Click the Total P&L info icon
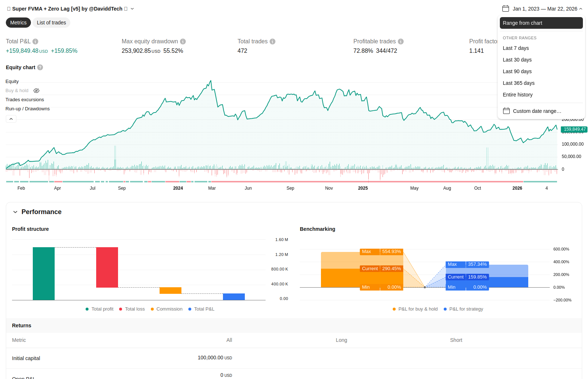Screen dimensions: 588x379 tap(35, 42)
